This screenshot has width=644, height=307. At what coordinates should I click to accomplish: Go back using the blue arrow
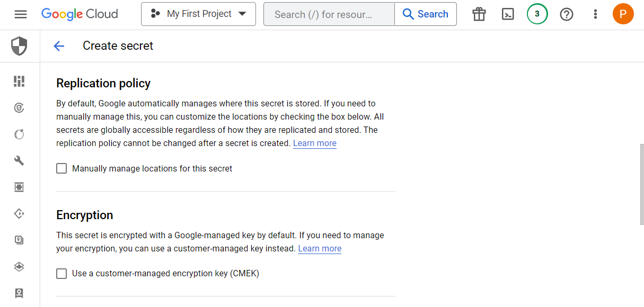[59, 46]
